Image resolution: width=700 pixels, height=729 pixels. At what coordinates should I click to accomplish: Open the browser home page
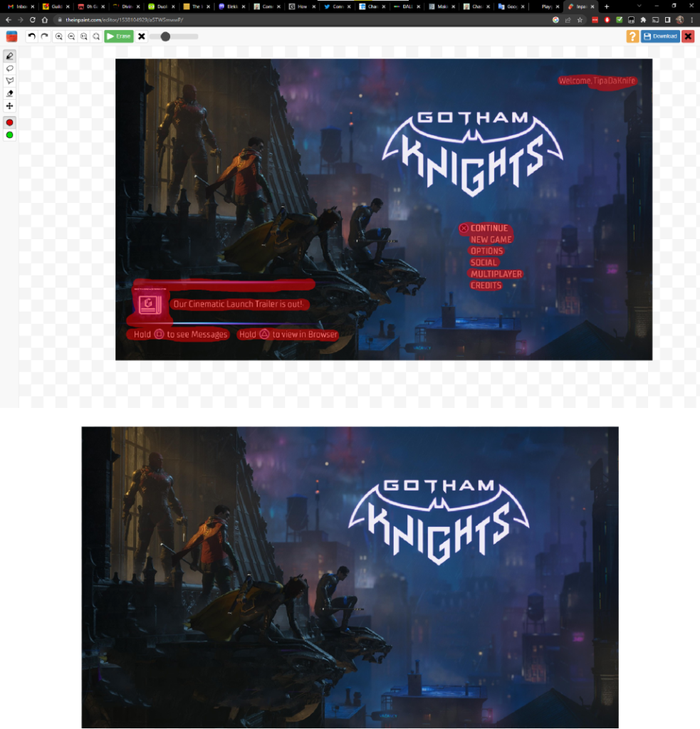[x=45, y=20]
